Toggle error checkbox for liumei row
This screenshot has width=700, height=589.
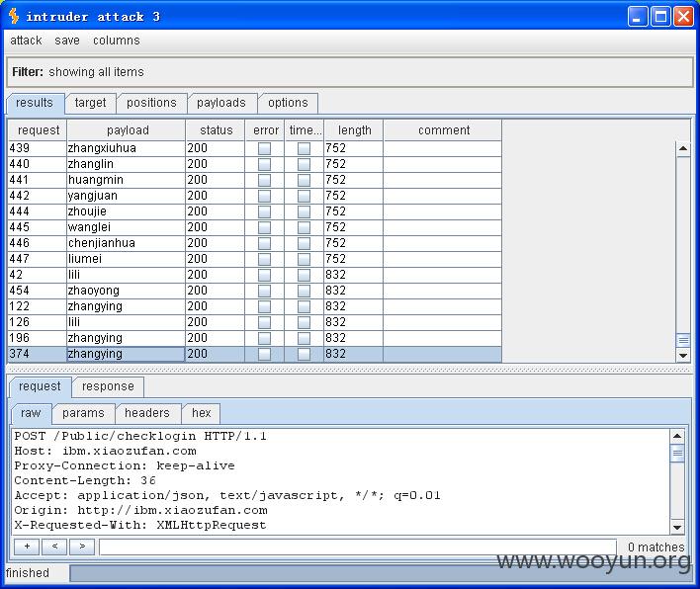coord(264,259)
